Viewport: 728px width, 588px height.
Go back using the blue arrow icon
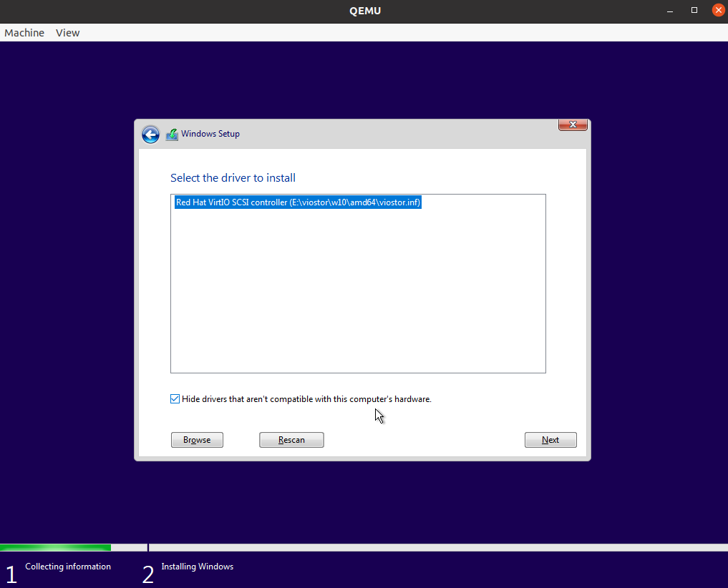(x=150, y=134)
